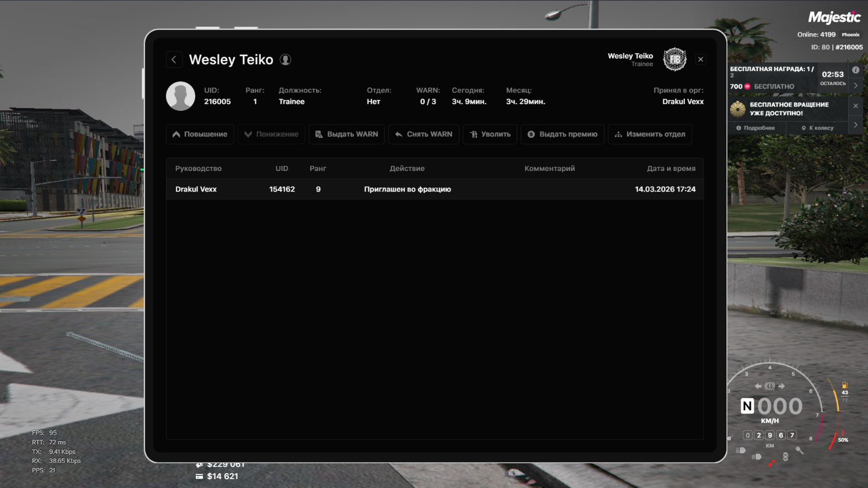This screenshot has width=868, height=488.
Task: Remove a warning with Снять WARN
Action: [424, 134]
